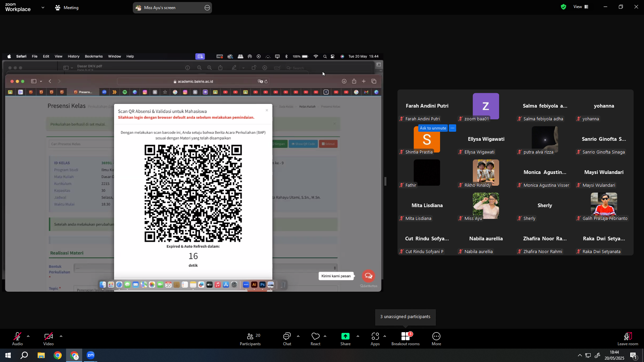Select Shintia Prastia's orange S avatar

click(x=427, y=140)
